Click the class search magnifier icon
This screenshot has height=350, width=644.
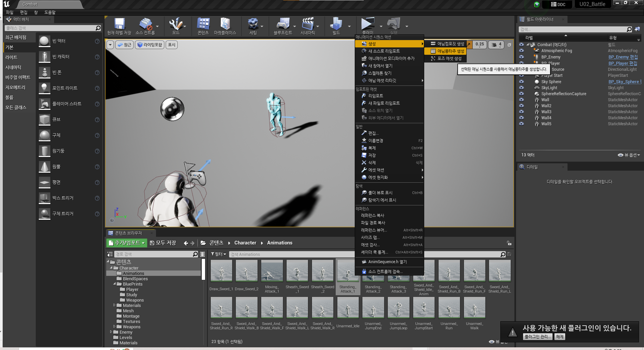[x=98, y=28]
